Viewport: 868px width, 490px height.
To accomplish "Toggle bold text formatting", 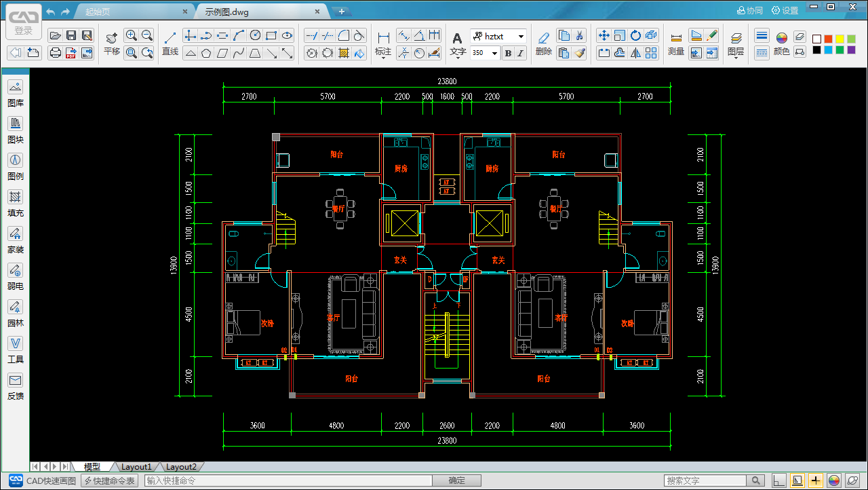I will pyautogui.click(x=508, y=53).
